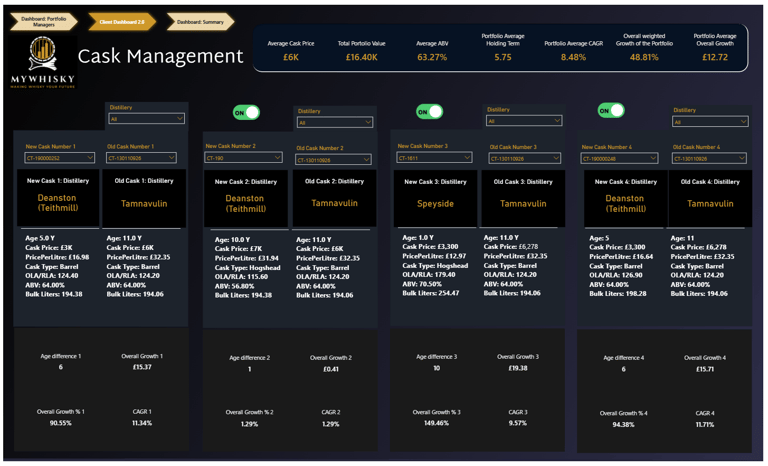Screen dimensions: 768x466
Task: Open Distillery dropdown above Old Cask Number 1
Action: 146,119
